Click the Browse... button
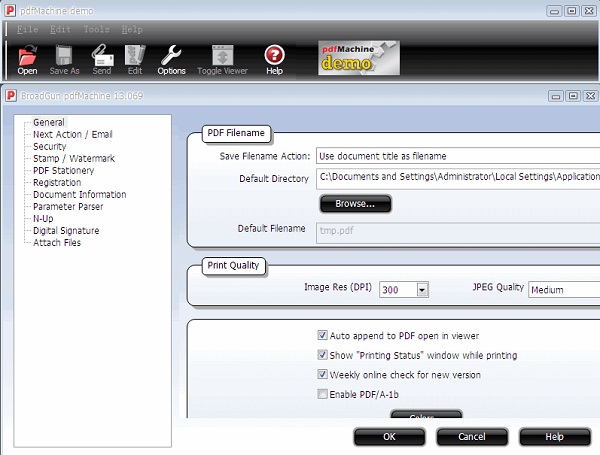Screen dimensions: 600x455 [355, 204]
